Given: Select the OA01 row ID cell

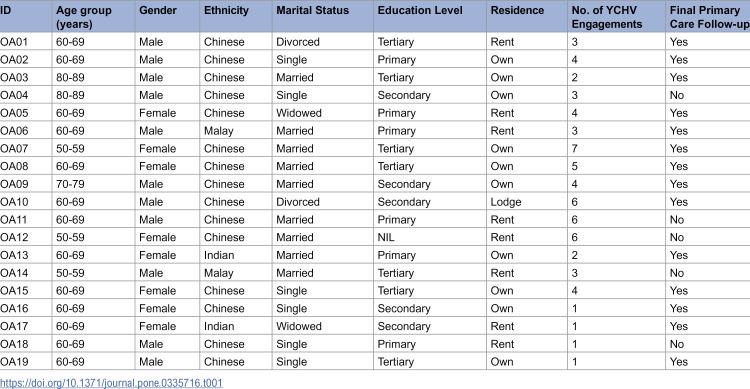Looking at the screenshot, I should click(25, 42).
